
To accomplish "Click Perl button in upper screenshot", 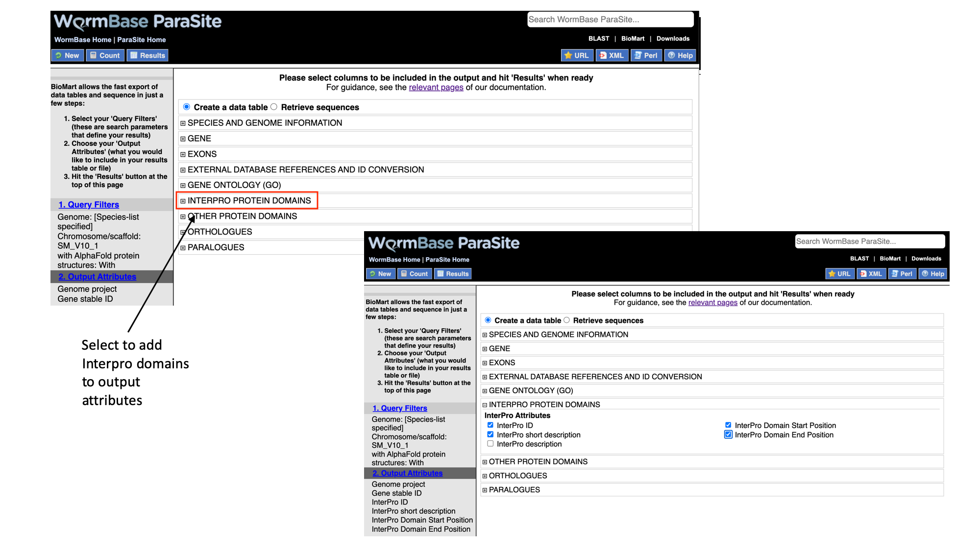I will click(646, 55).
